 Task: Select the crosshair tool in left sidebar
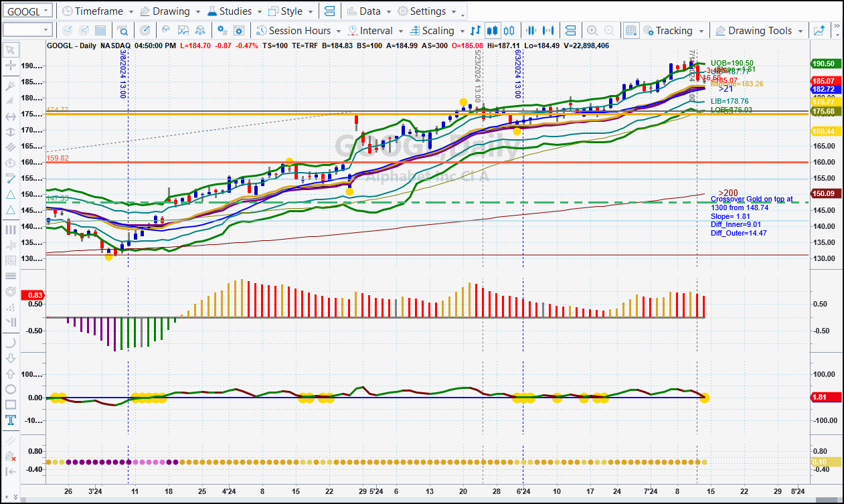point(11,66)
